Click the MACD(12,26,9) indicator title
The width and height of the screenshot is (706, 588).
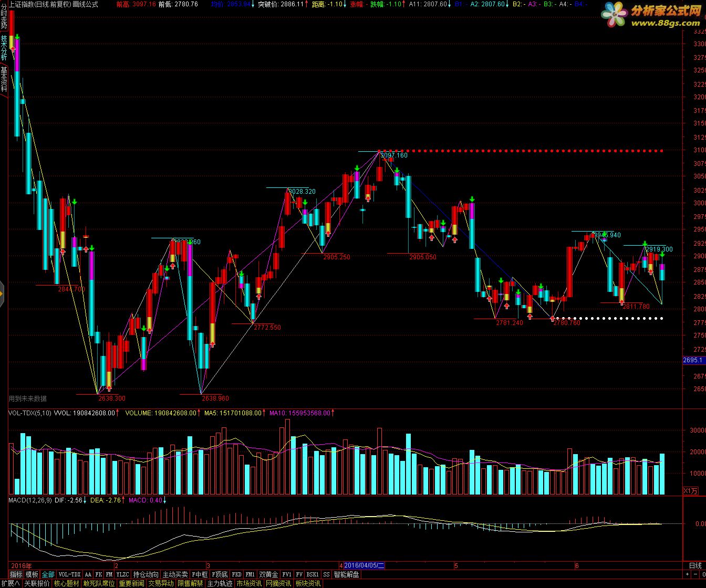30,500
